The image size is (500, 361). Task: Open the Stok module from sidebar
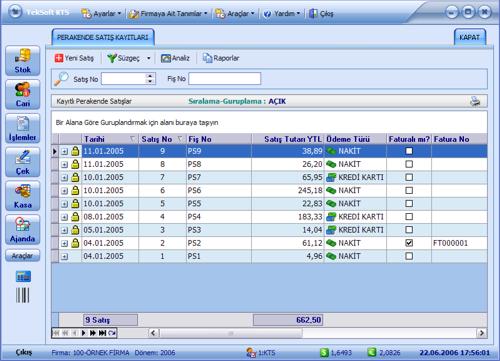23,61
